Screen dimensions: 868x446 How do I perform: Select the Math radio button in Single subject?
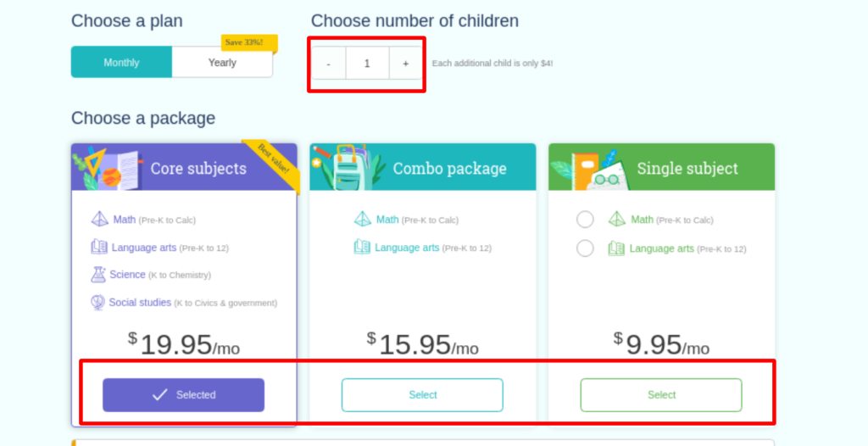click(x=585, y=220)
